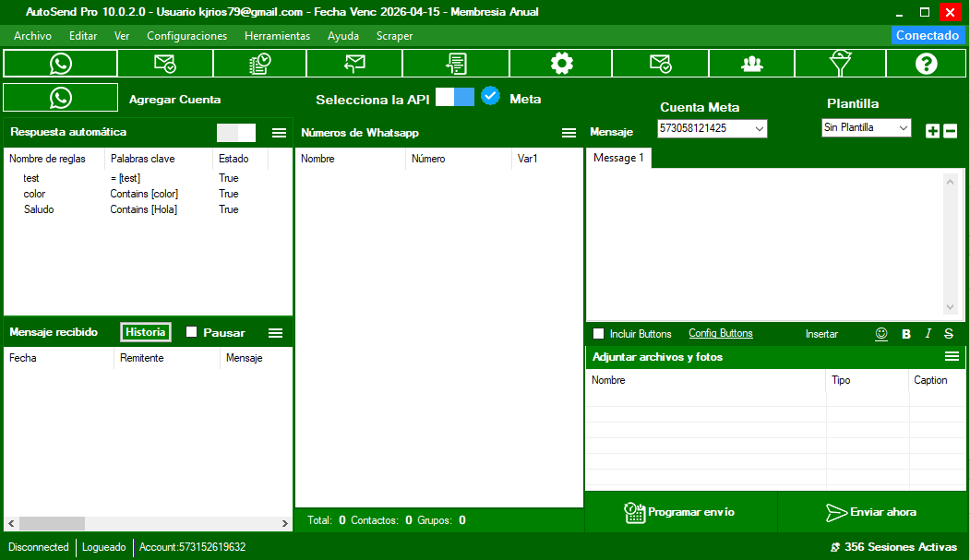Insert an emoji with the smiley icon
This screenshot has width=970, height=560.
tap(881, 334)
